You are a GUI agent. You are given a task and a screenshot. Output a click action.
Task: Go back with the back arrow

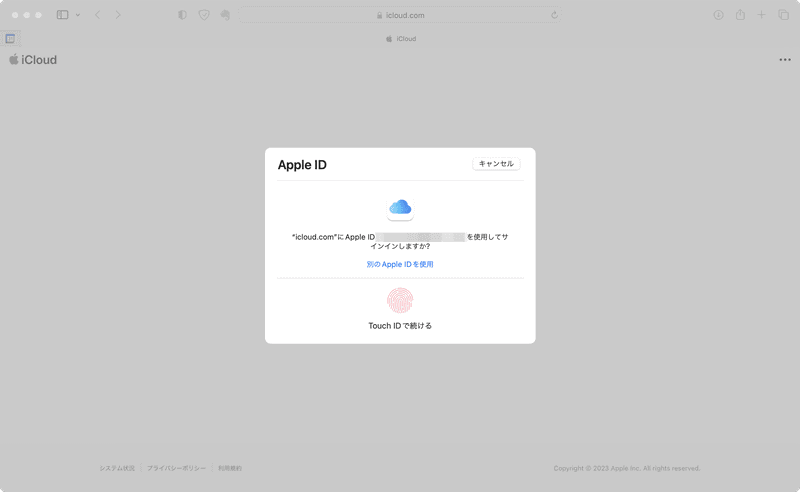[x=97, y=15]
